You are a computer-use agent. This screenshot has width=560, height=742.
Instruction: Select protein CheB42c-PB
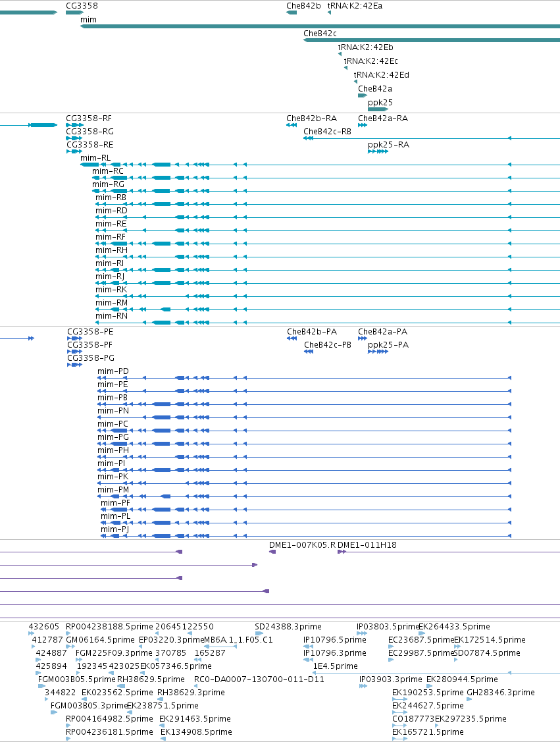point(328,345)
